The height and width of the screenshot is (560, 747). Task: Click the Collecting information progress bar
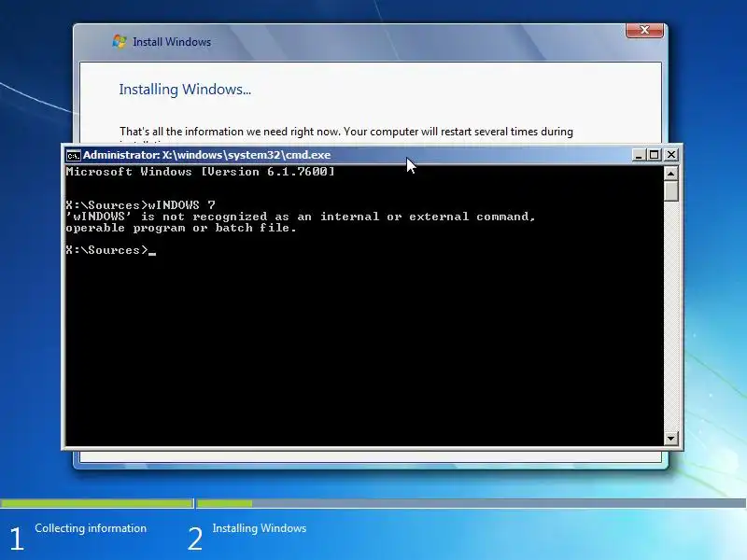pyautogui.click(x=97, y=503)
